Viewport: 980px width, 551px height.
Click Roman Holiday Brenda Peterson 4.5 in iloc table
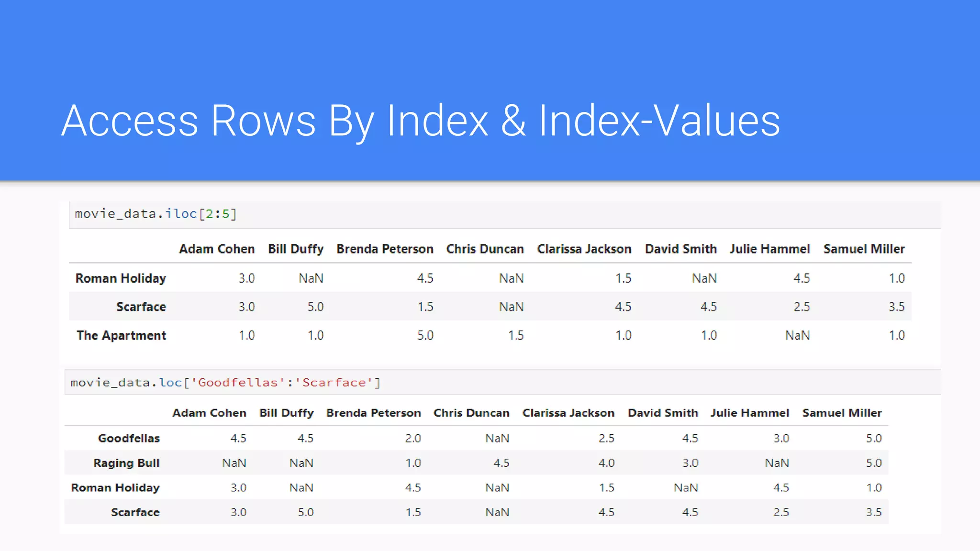pos(425,278)
